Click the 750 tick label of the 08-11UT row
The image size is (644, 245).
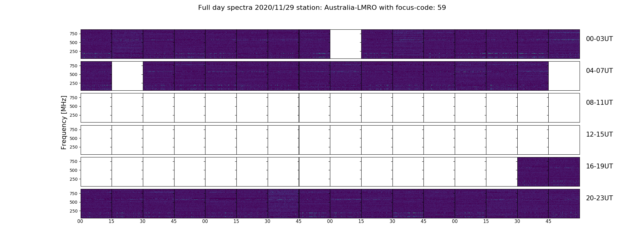coord(74,98)
